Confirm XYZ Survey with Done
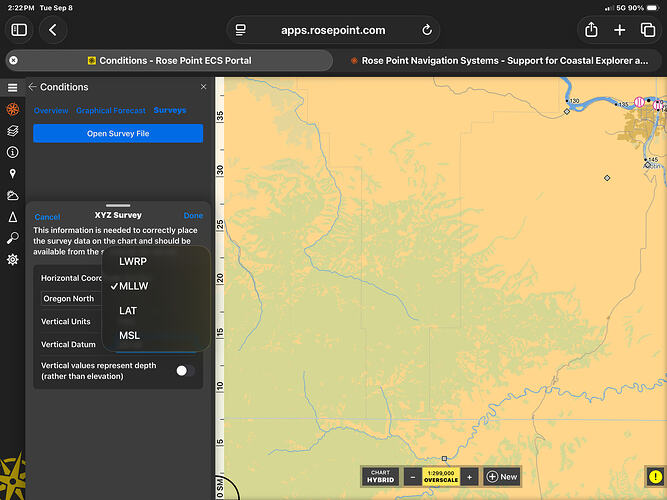The height and width of the screenshot is (500, 667). coord(193,215)
